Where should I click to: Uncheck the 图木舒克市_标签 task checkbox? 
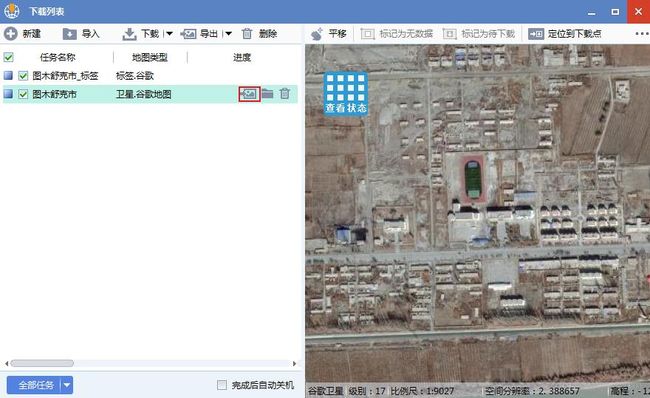(23, 75)
